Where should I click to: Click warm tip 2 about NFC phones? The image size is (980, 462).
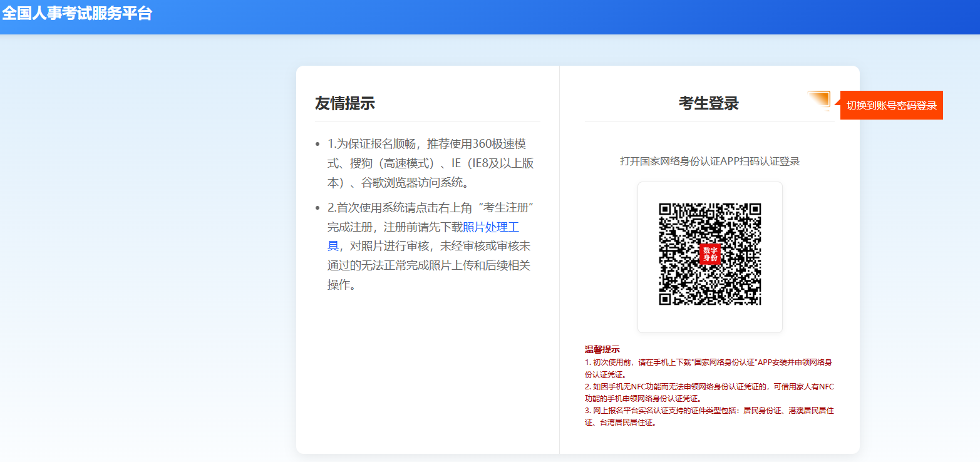(x=709, y=393)
